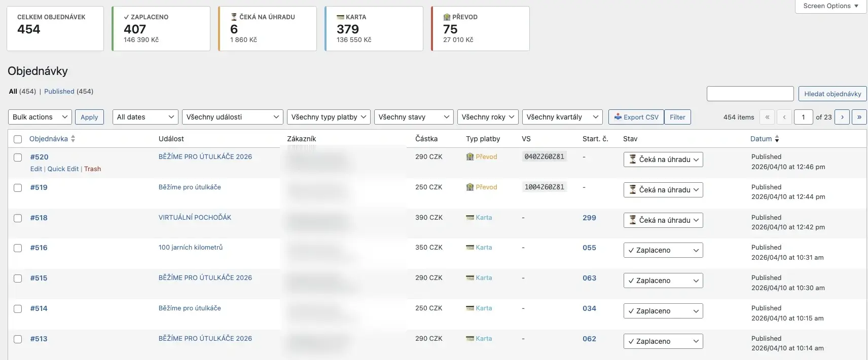
Task: Click the sort arrows next to Datum header
Action: [x=777, y=139]
